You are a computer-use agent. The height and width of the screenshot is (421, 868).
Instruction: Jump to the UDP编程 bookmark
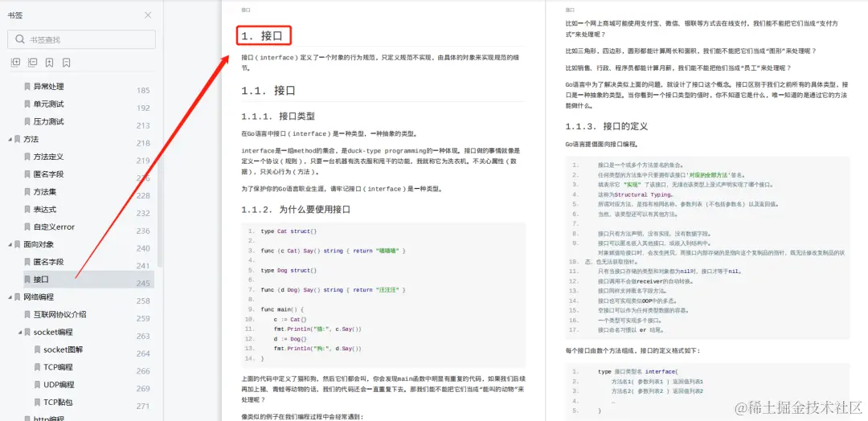tap(59, 385)
